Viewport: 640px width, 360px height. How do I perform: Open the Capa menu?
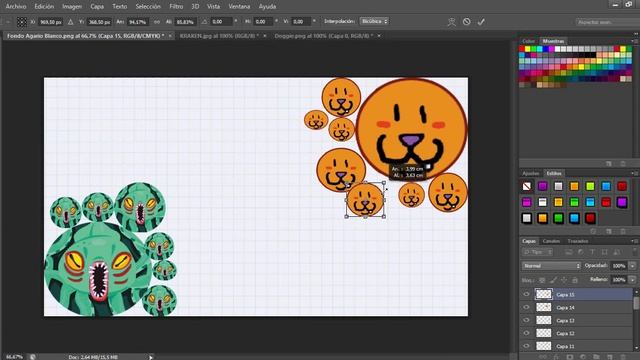pyautogui.click(x=97, y=7)
